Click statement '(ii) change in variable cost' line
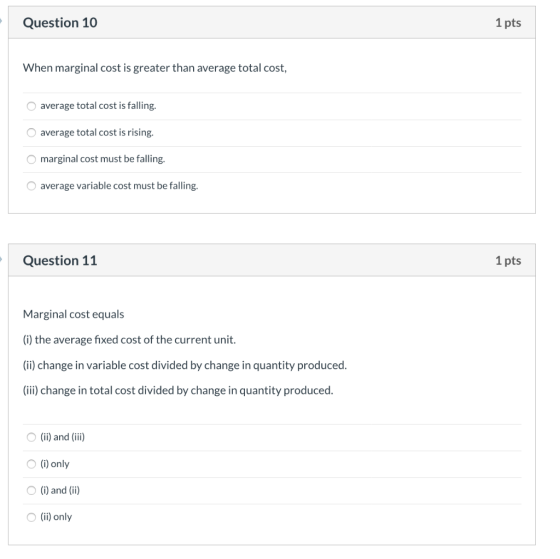Image resolution: width=560 pixels, height=559 pixels. (x=185, y=365)
